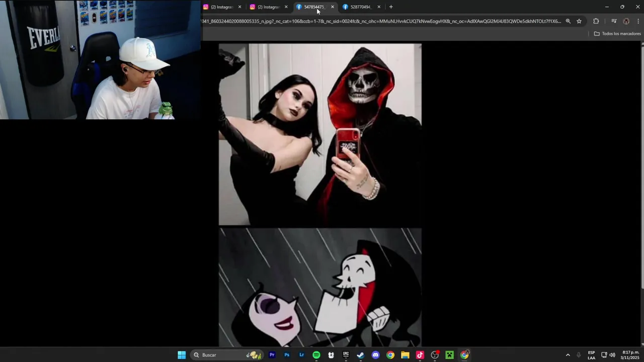Screen dimensions: 644x362
Task: Launch Adobe Premiere Pro from taskbar
Action: (272, 355)
